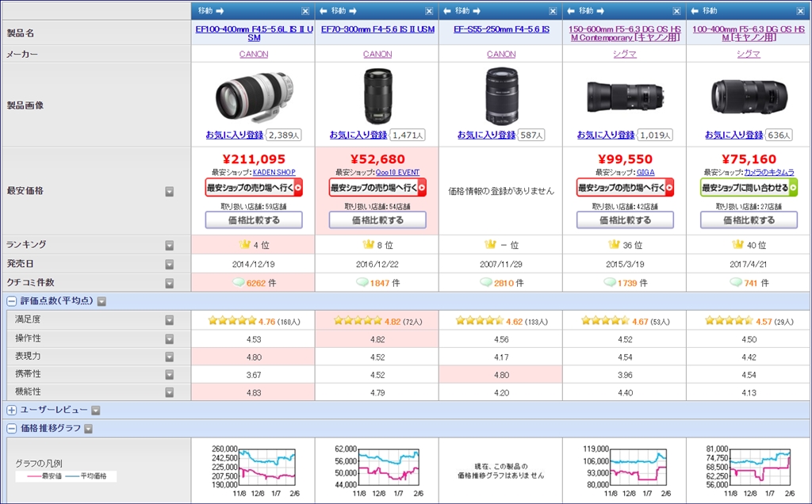Open the 2810 件 reviews count

click(x=504, y=284)
